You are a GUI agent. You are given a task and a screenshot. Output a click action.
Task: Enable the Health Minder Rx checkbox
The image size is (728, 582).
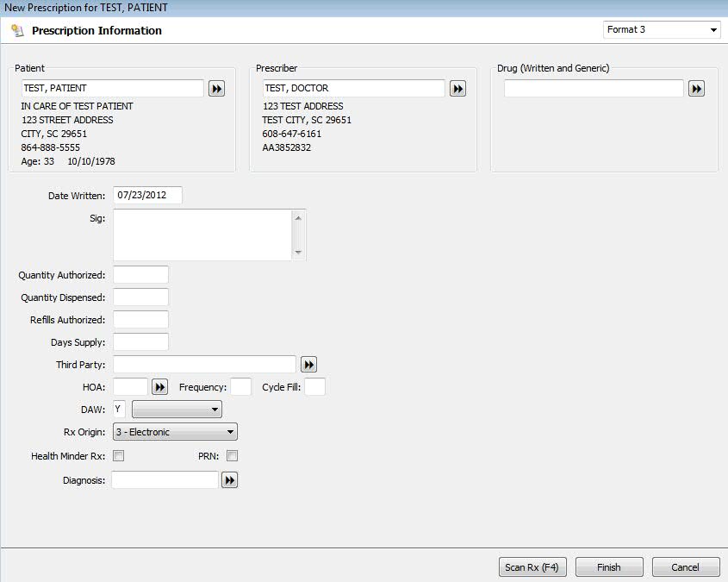[x=119, y=456]
